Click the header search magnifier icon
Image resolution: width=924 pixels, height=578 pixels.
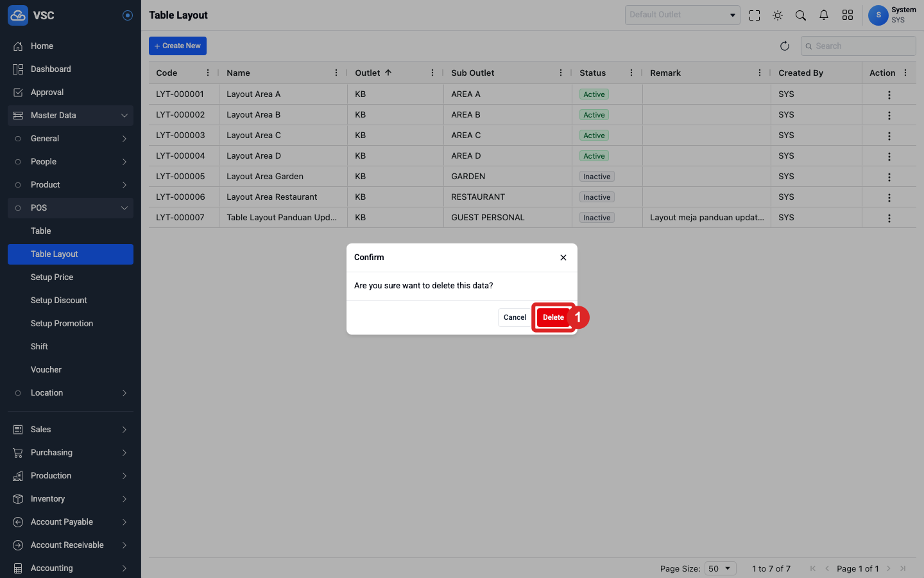pyautogui.click(x=801, y=15)
